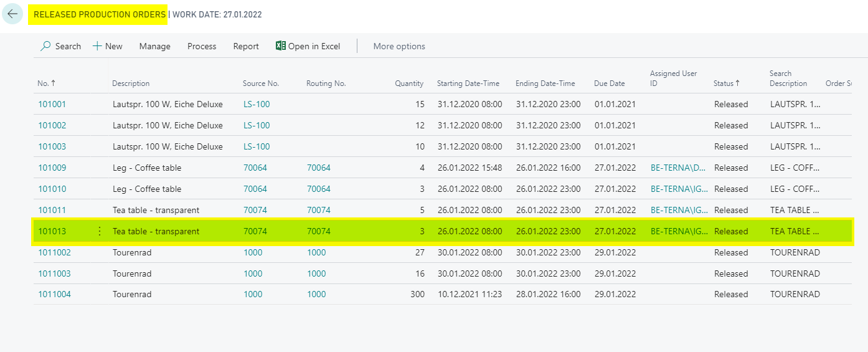Open production order 1011004
Image resolution: width=868 pixels, height=352 pixels.
click(54, 294)
